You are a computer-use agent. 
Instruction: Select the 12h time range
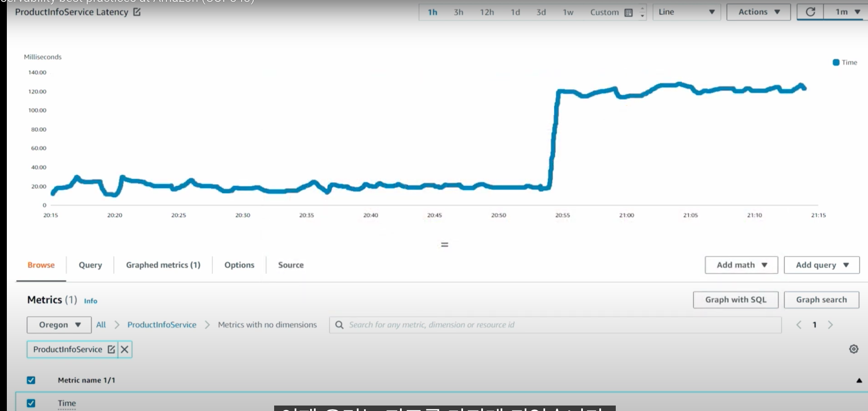[x=487, y=12]
